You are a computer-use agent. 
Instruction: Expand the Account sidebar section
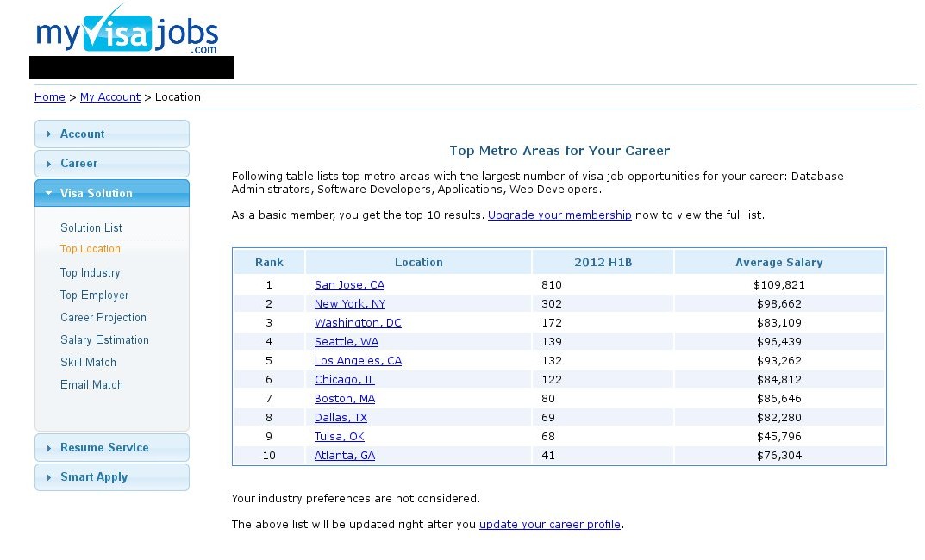111,134
